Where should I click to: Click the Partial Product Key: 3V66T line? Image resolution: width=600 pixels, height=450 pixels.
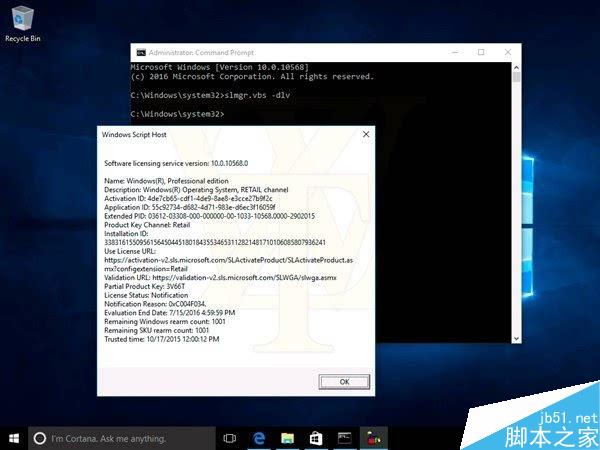tap(145, 286)
